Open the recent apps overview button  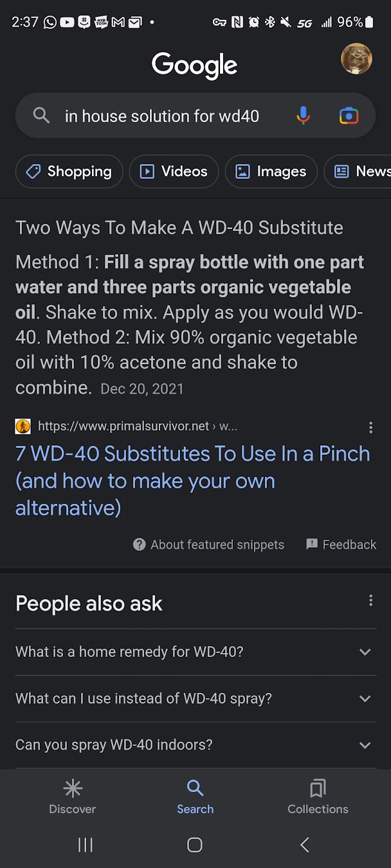coord(86,845)
